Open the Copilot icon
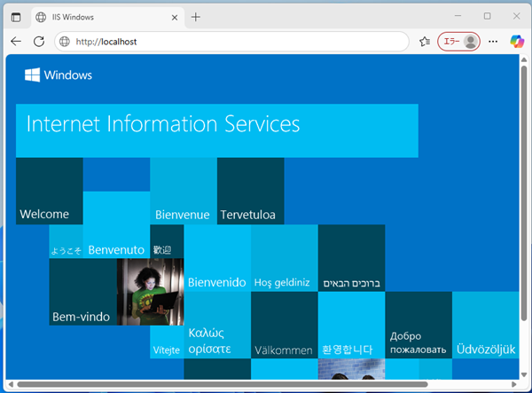The width and height of the screenshot is (532, 393). pyautogui.click(x=517, y=42)
